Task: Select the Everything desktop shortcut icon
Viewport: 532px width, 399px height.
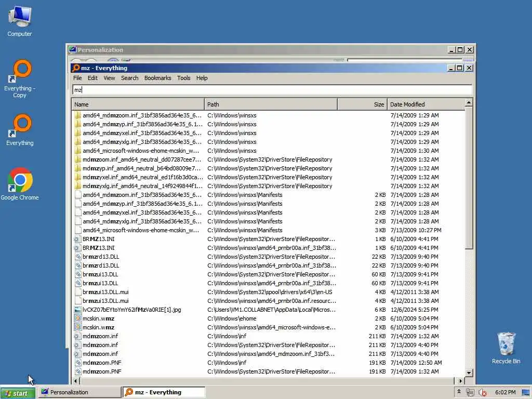Action: [x=20, y=130]
